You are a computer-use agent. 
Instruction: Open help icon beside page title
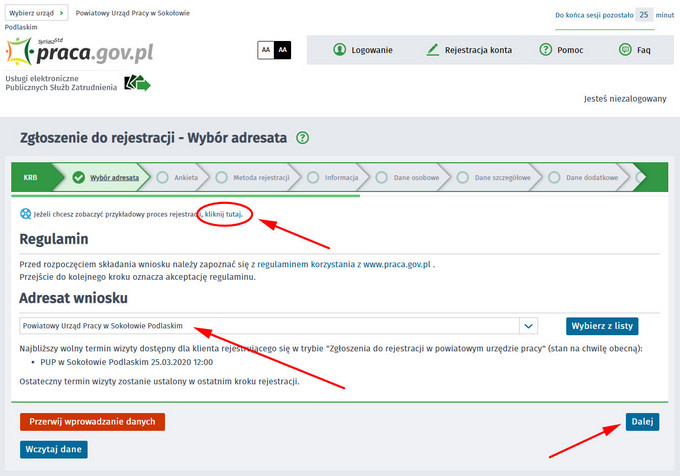tap(302, 138)
